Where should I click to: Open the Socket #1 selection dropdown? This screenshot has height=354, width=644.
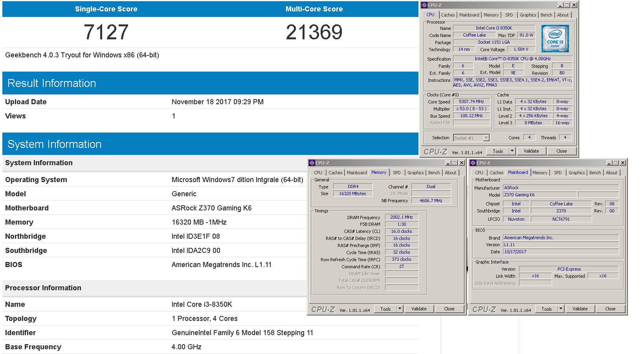486,138
